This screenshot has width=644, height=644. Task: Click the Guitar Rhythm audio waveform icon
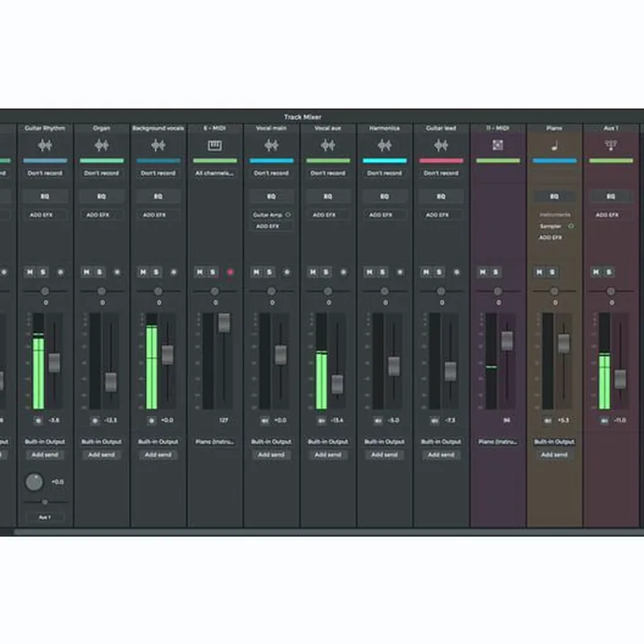click(45, 145)
